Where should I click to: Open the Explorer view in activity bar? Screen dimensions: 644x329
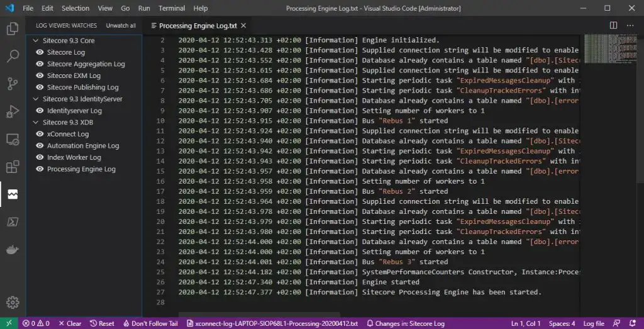click(x=13, y=29)
